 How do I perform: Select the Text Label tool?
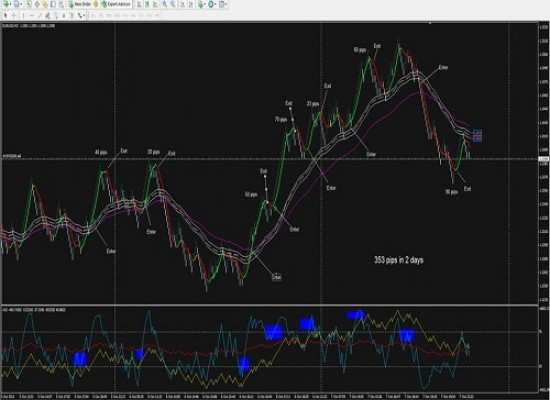72,15
